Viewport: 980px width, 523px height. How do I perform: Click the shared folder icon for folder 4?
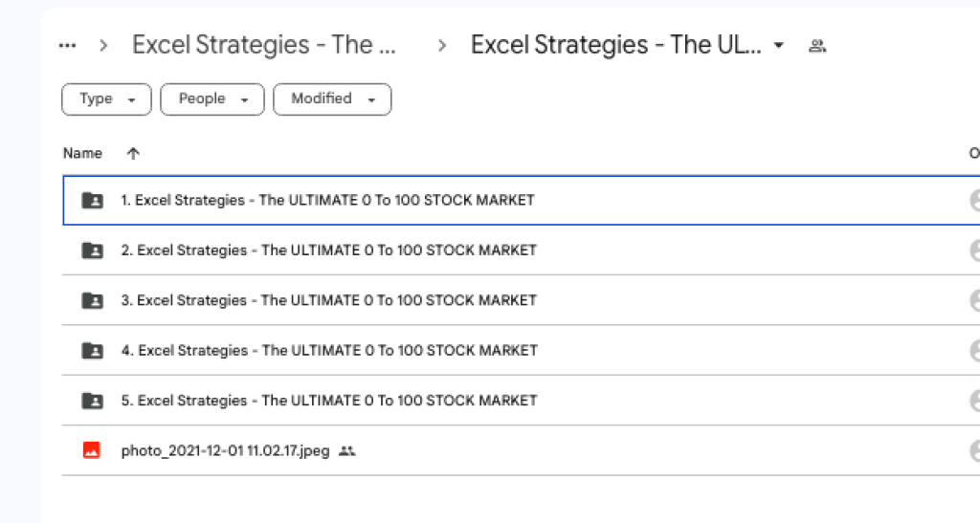tap(93, 351)
